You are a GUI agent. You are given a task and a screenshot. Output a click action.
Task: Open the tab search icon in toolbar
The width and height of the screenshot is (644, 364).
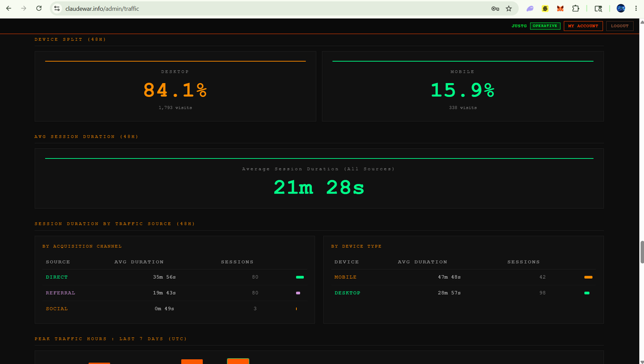coord(598,9)
